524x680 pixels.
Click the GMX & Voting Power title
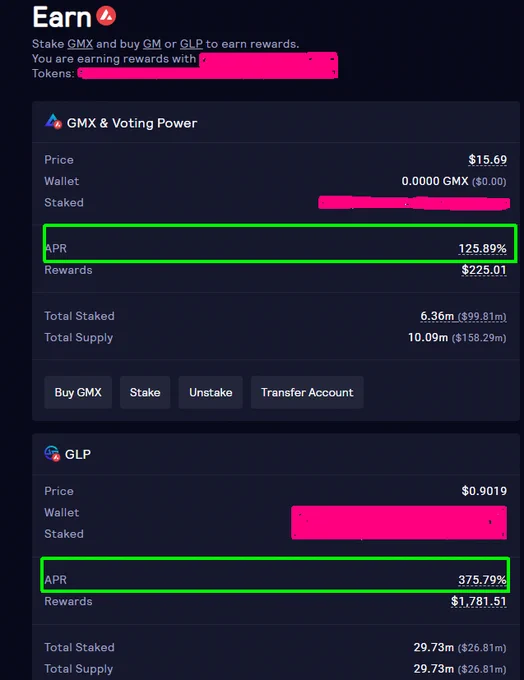[x=132, y=123]
